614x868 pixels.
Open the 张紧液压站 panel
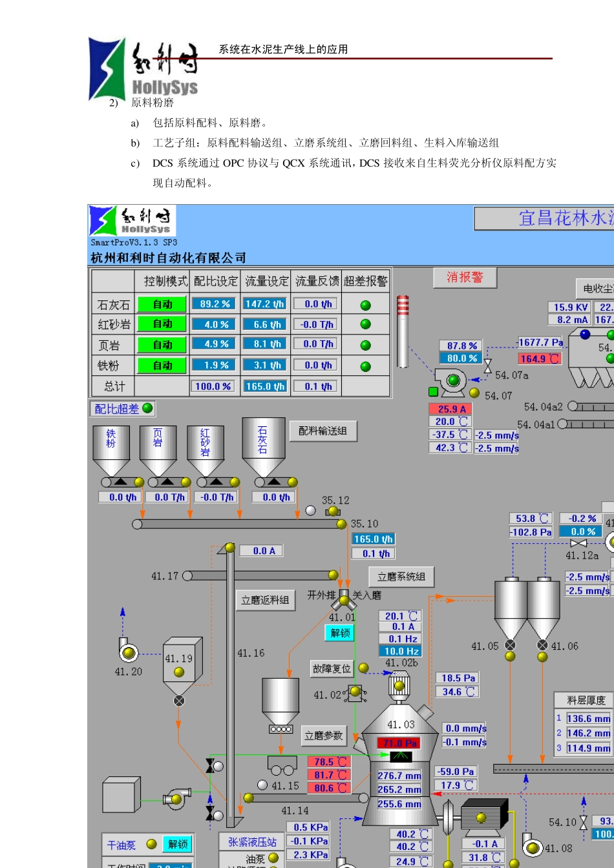click(x=253, y=842)
